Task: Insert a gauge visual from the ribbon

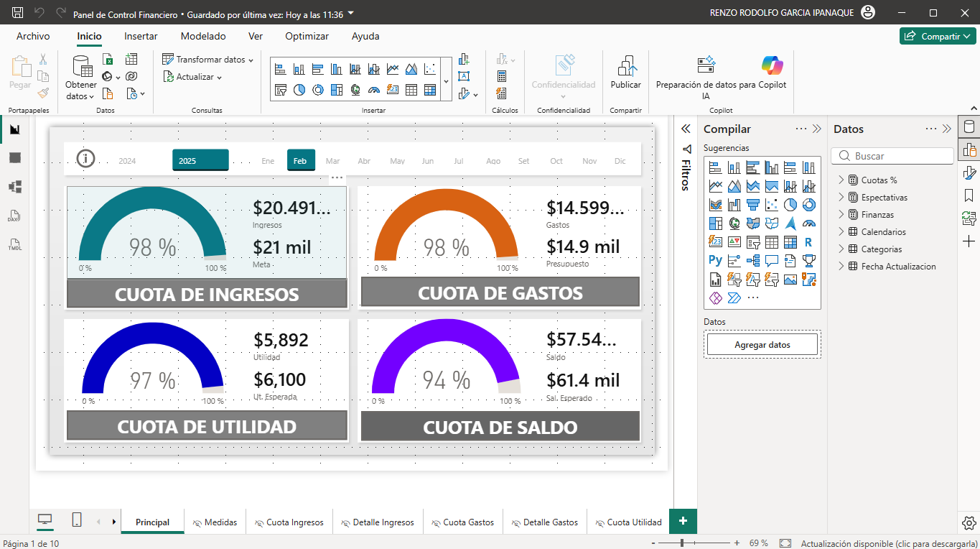Action: coord(374,89)
